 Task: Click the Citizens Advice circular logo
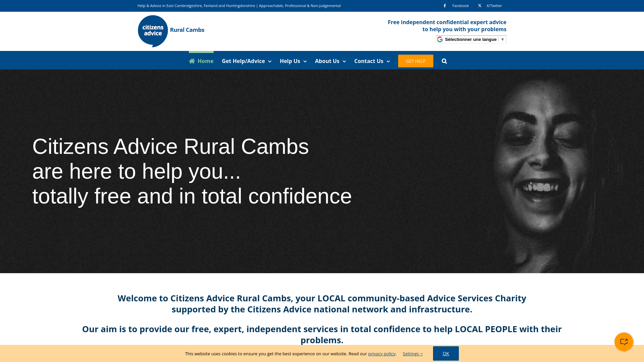coord(153,31)
